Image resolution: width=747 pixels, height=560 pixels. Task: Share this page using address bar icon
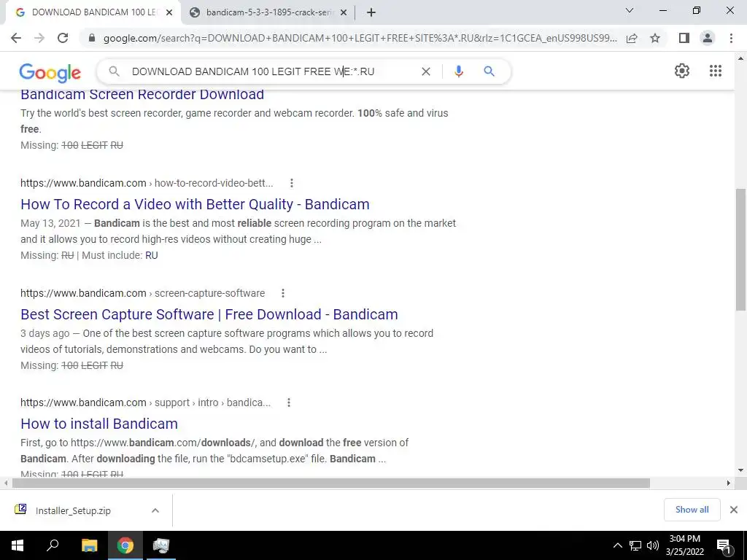pyautogui.click(x=632, y=38)
